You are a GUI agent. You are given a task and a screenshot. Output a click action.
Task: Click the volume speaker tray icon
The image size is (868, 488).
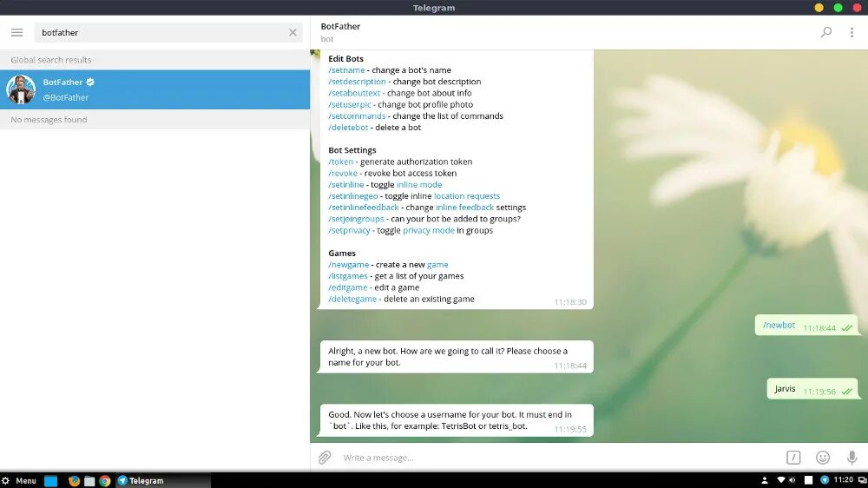pos(792,480)
